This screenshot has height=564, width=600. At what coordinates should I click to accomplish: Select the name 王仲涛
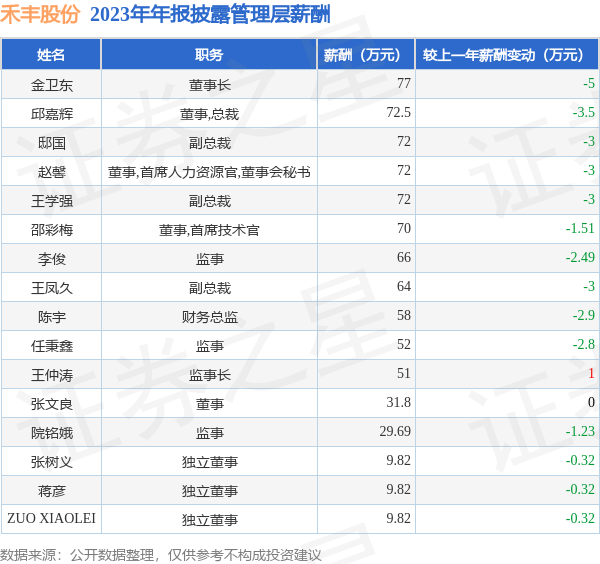[x=52, y=375]
